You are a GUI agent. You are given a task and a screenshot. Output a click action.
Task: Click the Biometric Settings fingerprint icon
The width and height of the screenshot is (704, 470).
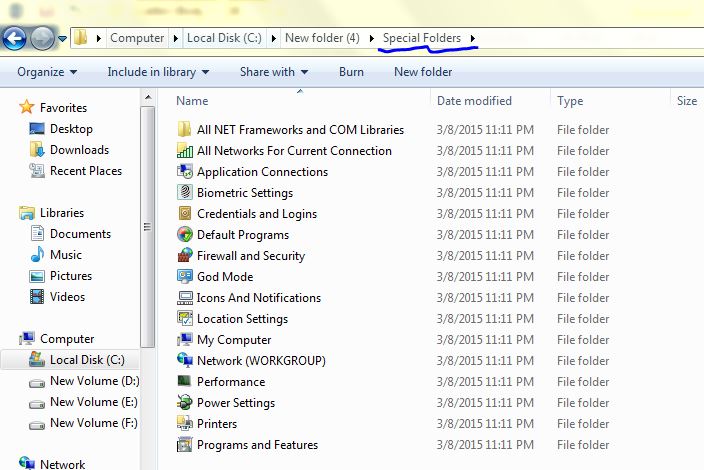[x=184, y=193]
